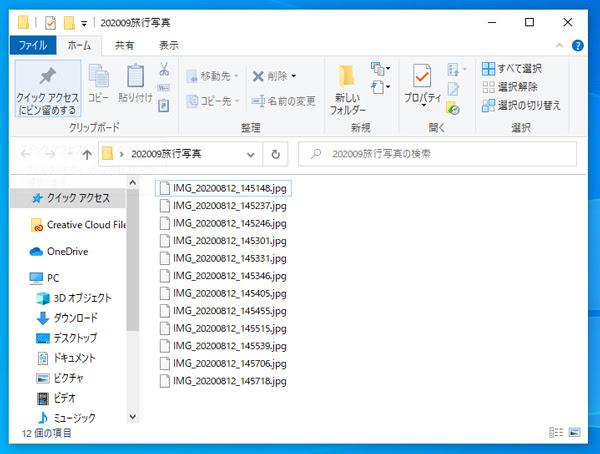Select file IMG_20200812_145148.jpg
Viewport: 600px width, 454px height.
point(223,188)
